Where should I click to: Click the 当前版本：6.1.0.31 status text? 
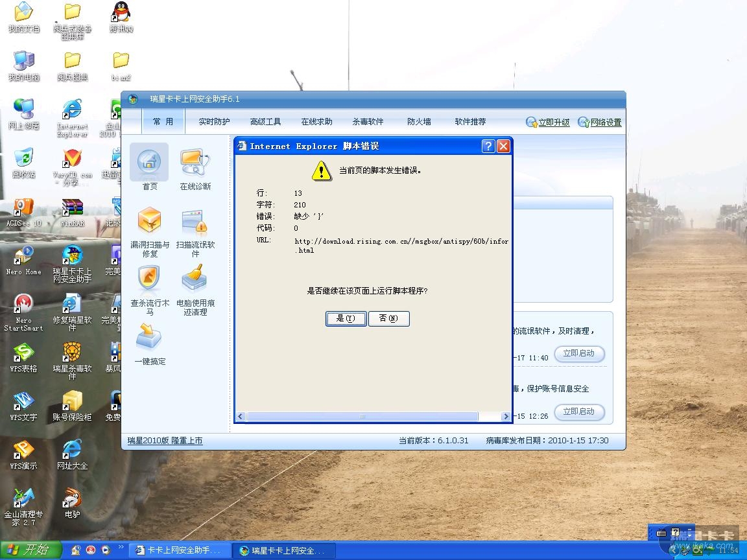pyautogui.click(x=434, y=441)
